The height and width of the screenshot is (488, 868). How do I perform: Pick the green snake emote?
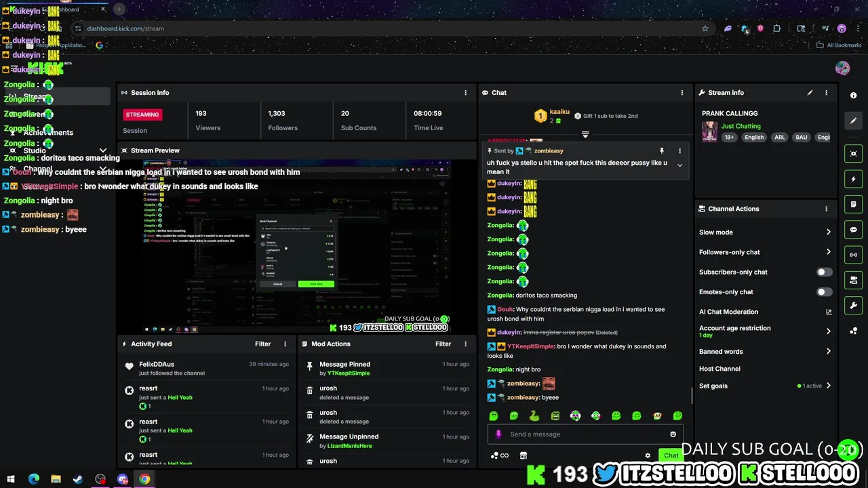click(534, 415)
